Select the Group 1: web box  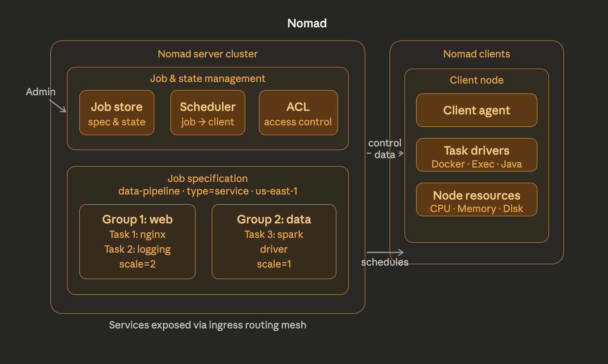coord(137,241)
